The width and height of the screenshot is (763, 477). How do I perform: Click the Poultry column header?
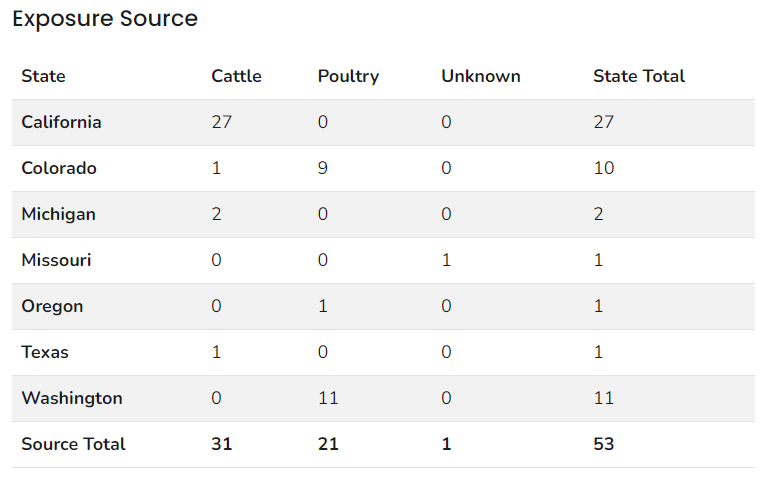[x=348, y=76]
